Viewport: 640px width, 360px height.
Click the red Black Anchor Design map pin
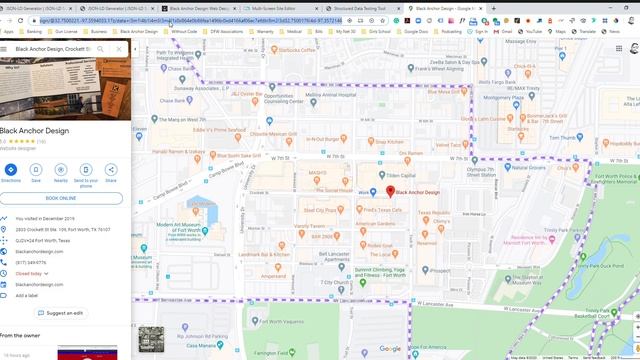(x=390, y=191)
